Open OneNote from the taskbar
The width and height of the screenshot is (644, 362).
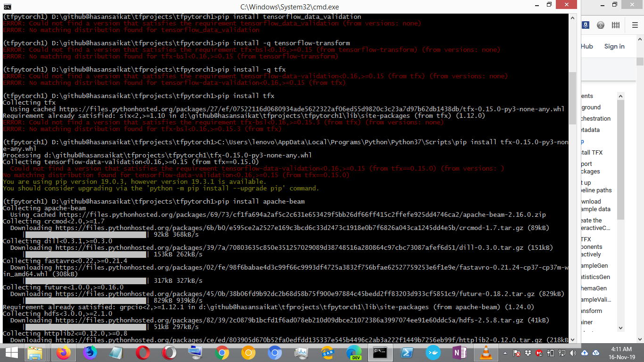(x=459, y=353)
